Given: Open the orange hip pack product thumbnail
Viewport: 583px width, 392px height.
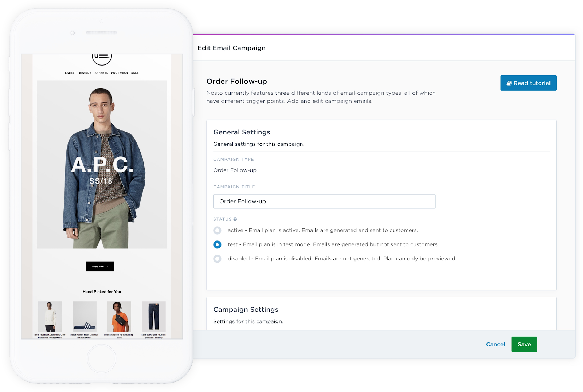Looking at the screenshot, I should [119, 317].
